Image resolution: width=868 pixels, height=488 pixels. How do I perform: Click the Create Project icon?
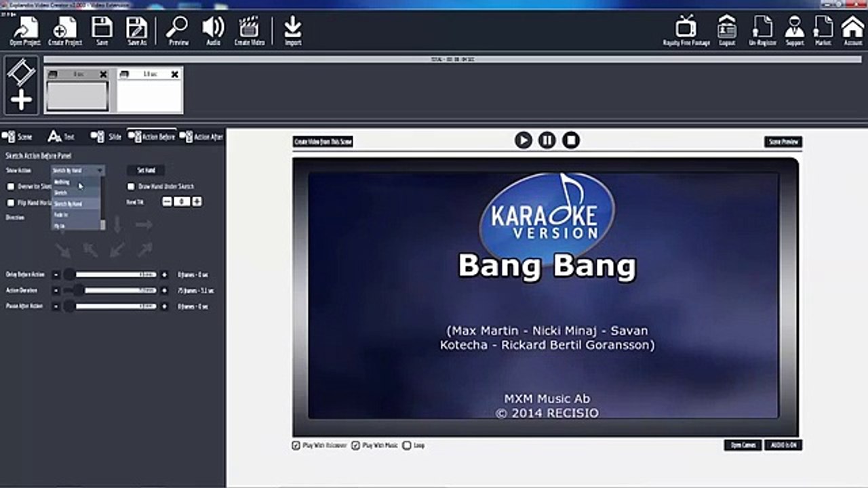coord(65,31)
